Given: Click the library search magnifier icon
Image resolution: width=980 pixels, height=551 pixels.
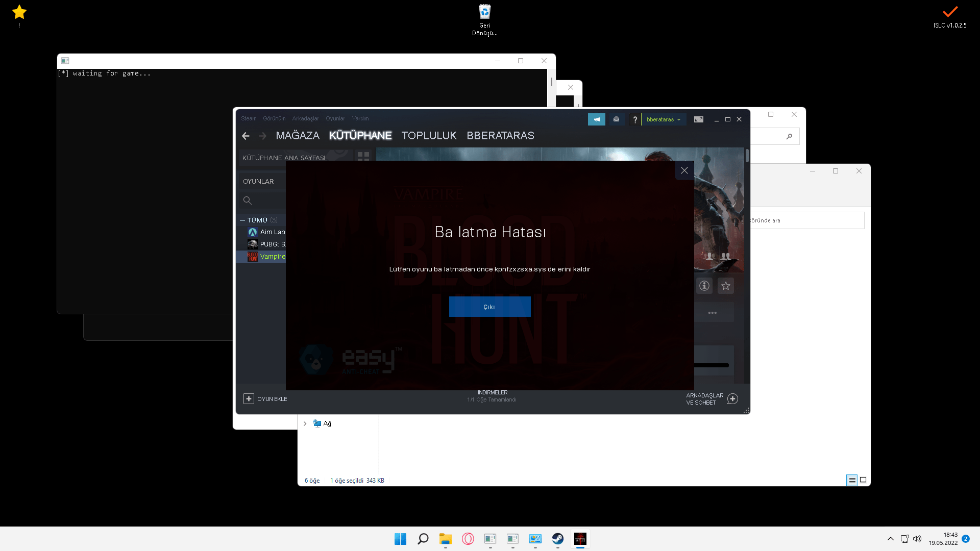Looking at the screenshot, I should point(248,201).
